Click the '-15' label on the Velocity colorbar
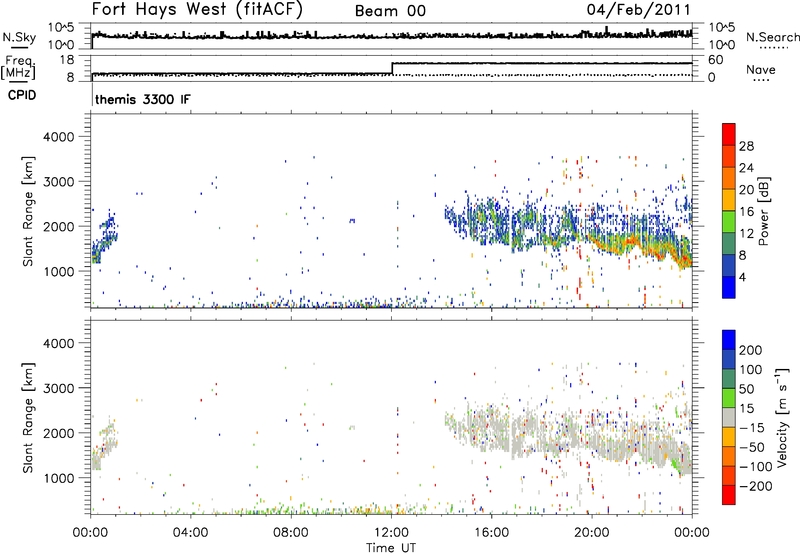The height and width of the screenshot is (554, 800). (751, 428)
